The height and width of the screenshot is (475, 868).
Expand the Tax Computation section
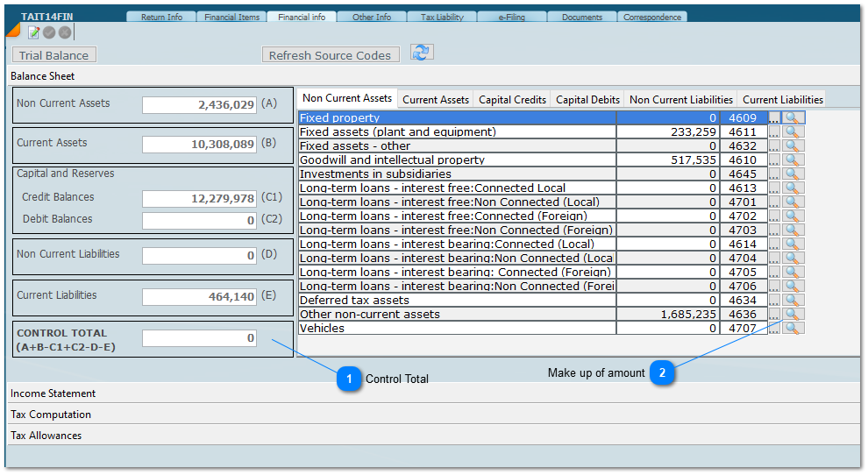(x=51, y=415)
